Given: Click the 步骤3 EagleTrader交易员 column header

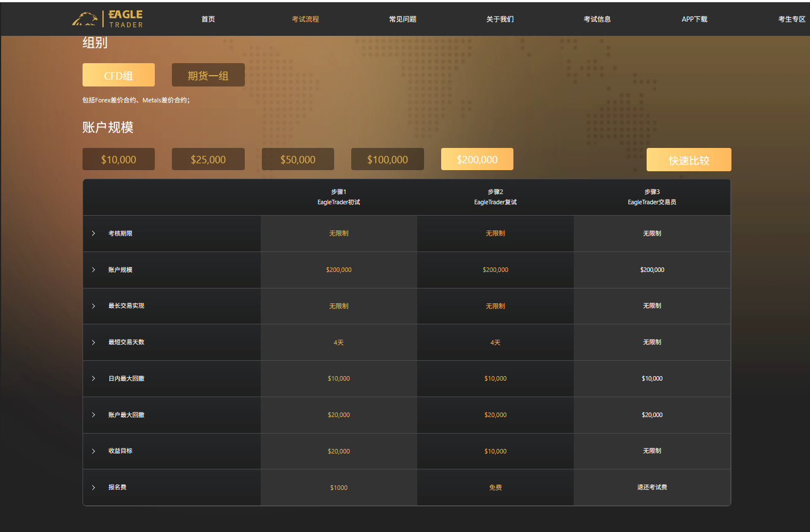Looking at the screenshot, I should coord(652,197).
